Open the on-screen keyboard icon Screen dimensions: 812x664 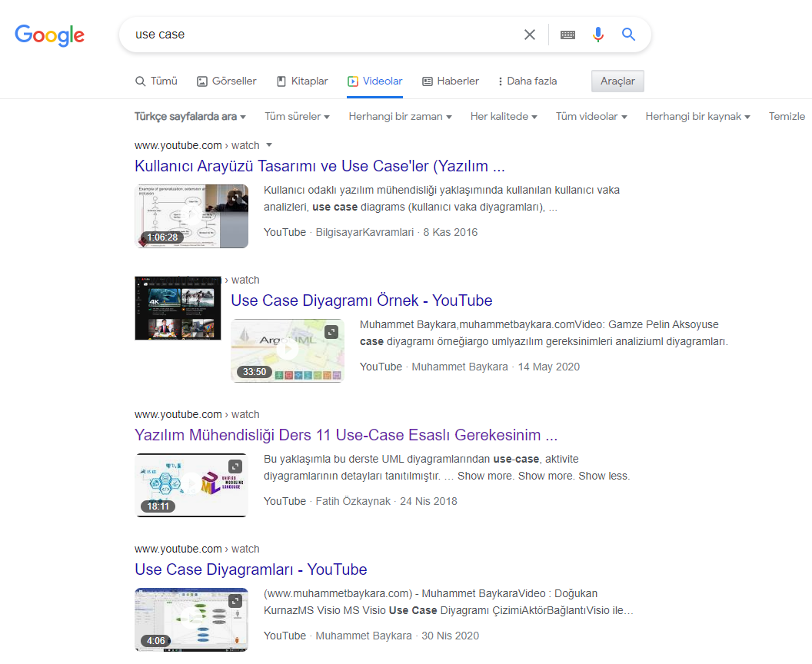(567, 35)
